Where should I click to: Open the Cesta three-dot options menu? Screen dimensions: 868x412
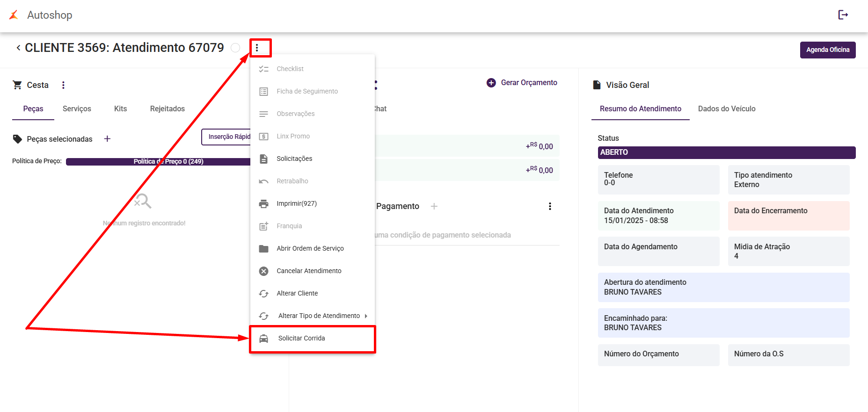tap(64, 85)
